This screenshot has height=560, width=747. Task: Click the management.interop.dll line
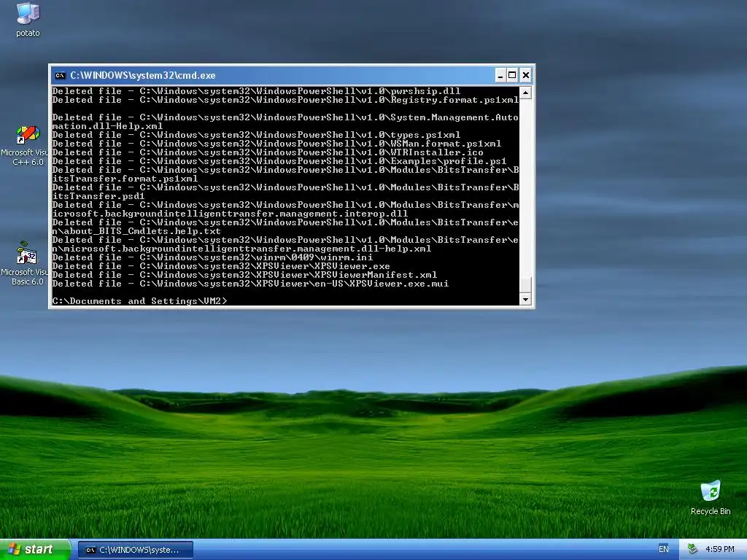point(230,214)
